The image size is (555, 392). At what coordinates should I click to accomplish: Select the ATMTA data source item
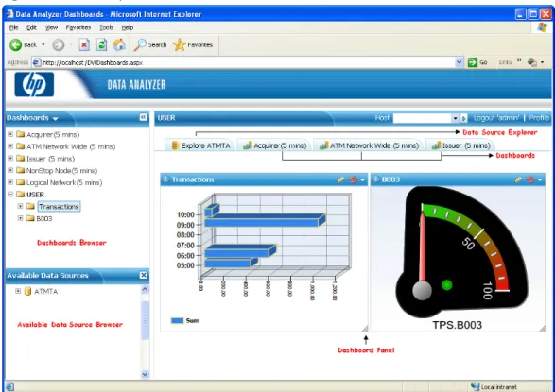pyautogui.click(x=45, y=291)
